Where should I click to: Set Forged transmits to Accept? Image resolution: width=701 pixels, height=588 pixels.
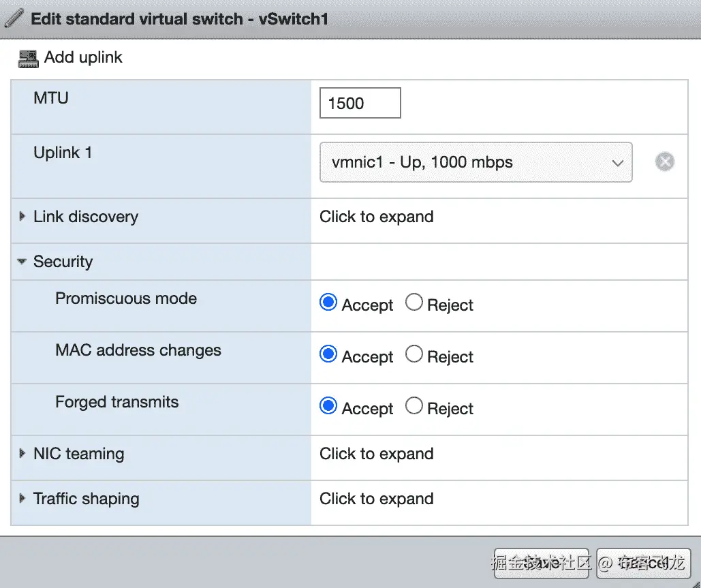[328, 407]
